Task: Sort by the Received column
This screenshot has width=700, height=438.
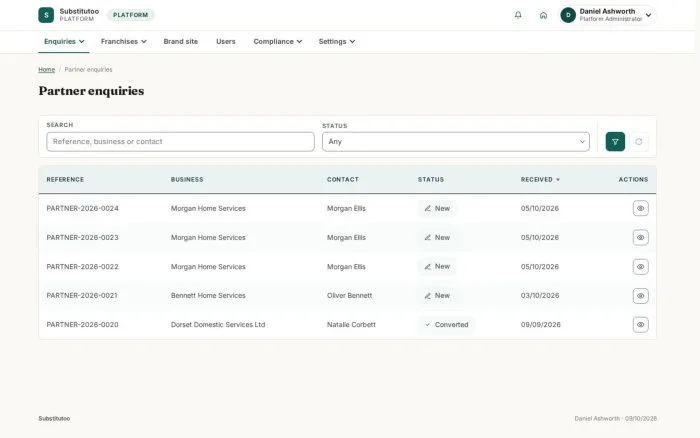Action: 540,179
